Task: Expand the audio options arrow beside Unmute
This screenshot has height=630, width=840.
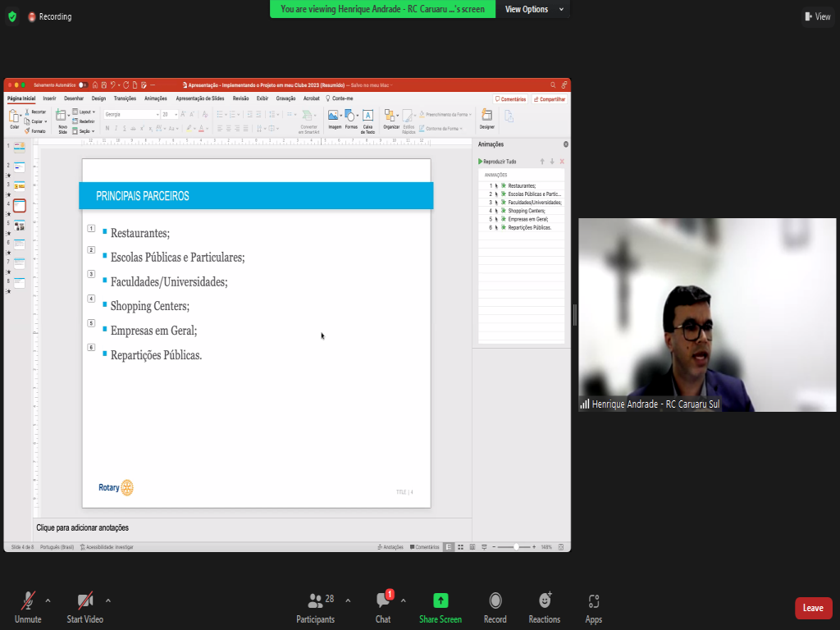Action: click(x=48, y=600)
